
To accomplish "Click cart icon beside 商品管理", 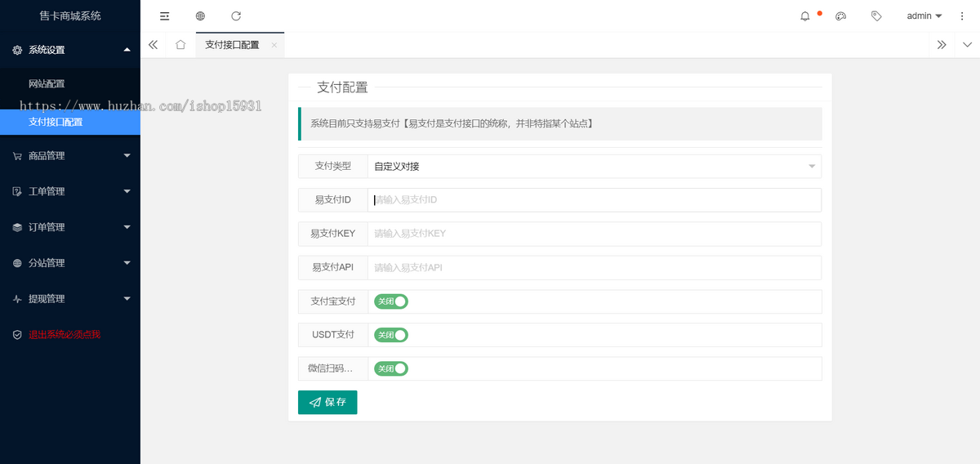I will point(17,156).
